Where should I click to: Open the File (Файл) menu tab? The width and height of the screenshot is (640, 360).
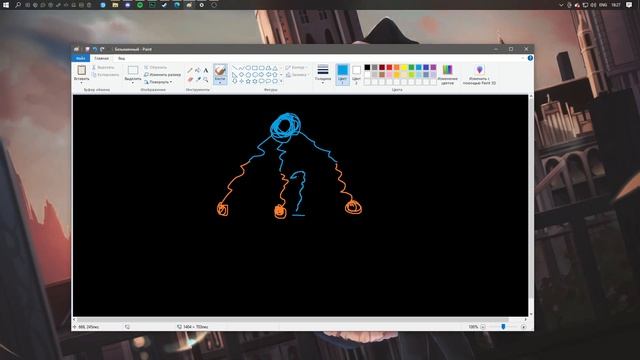coord(80,58)
